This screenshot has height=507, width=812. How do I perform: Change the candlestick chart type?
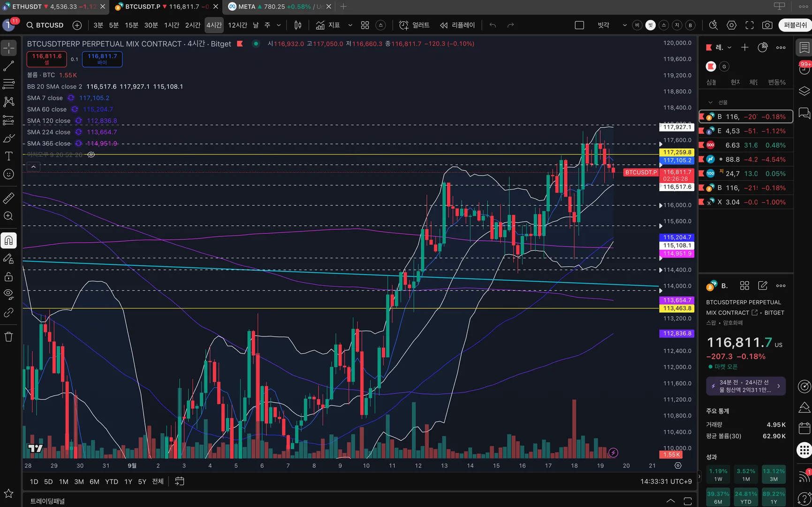[298, 25]
